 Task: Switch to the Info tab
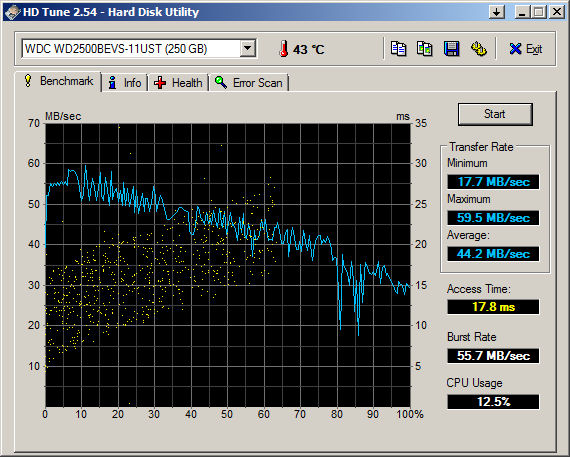[x=125, y=83]
